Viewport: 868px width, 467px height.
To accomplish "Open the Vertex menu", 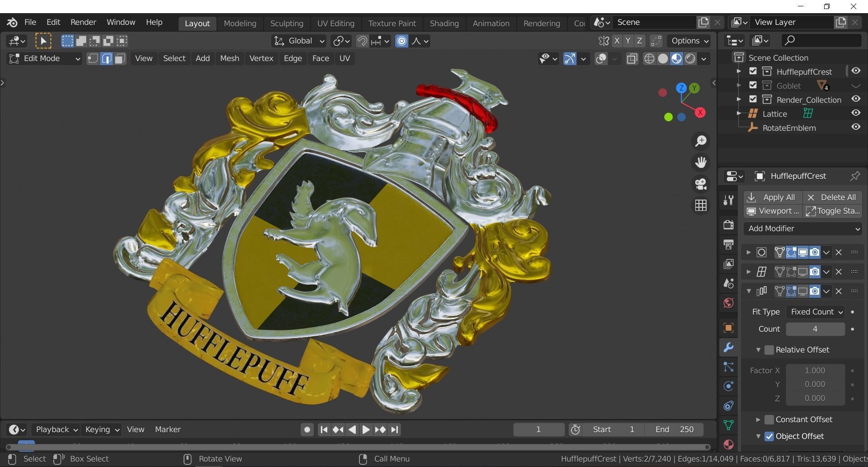I will (x=261, y=58).
